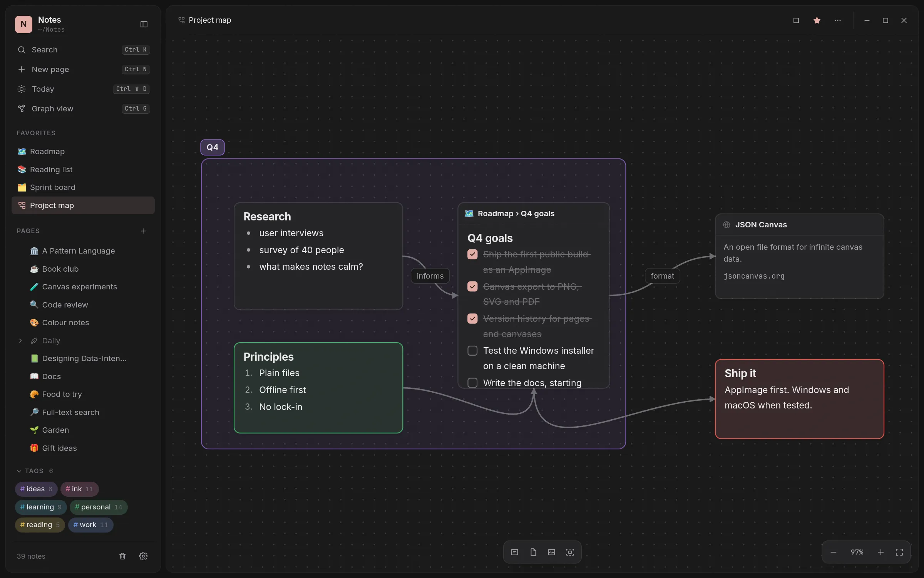Select Project map in favorites
This screenshot has height=578, width=924.
[83, 205]
